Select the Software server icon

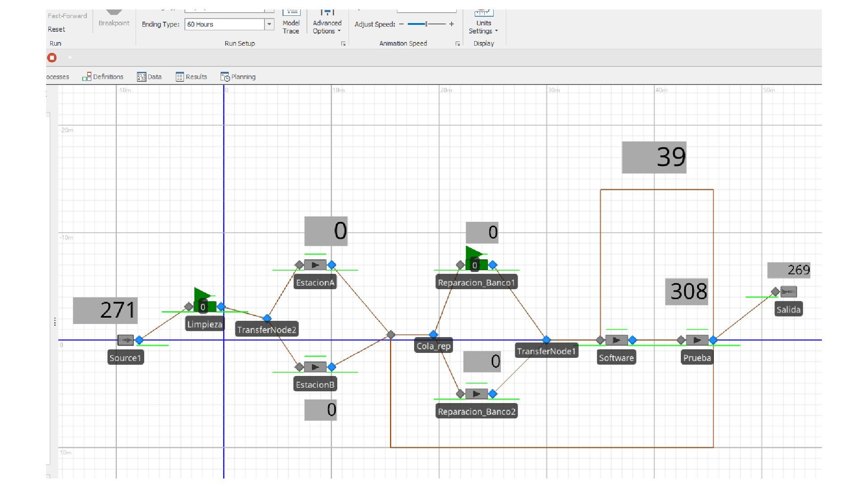[616, 340]
